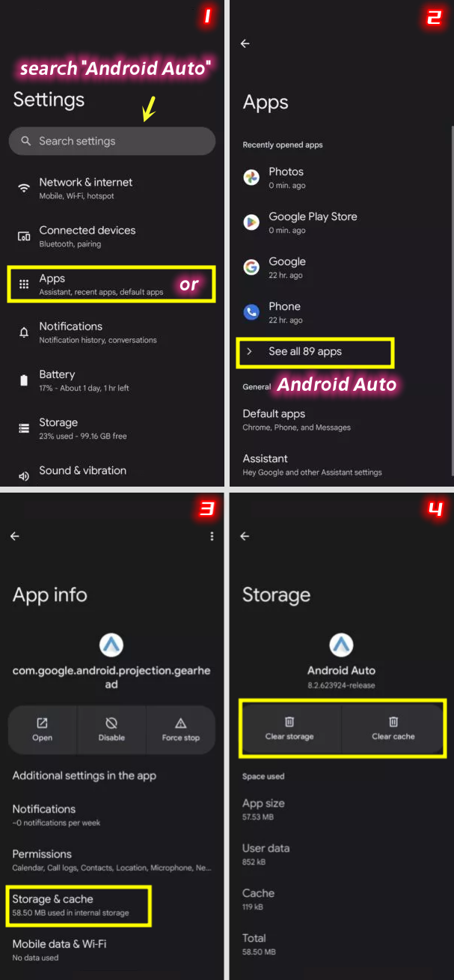Open the Apps settings entry

pos(111,284)
